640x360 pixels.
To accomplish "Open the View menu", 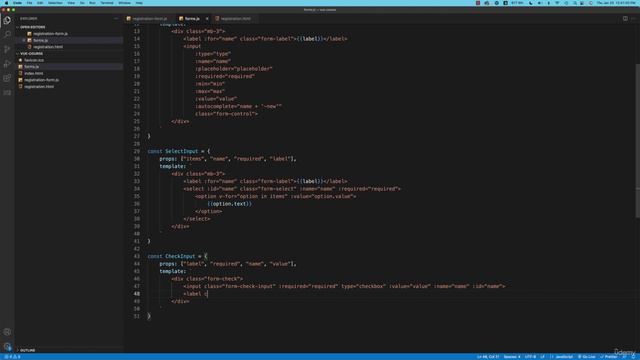I will coord(71,3).
